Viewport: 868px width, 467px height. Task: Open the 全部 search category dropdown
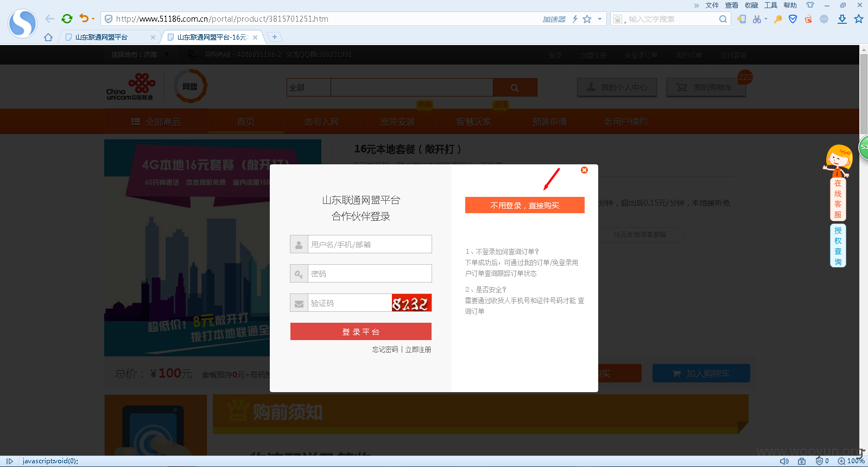[309, 87]
